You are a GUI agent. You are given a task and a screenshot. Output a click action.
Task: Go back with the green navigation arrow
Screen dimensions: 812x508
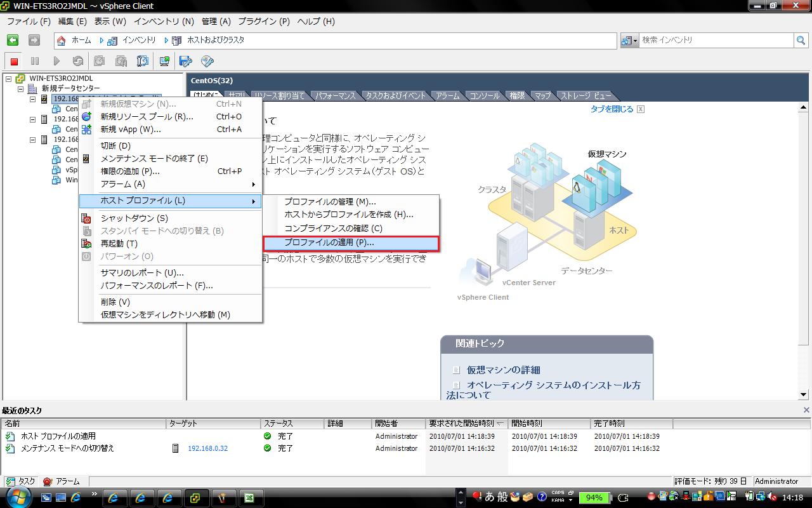coord(13,40)
